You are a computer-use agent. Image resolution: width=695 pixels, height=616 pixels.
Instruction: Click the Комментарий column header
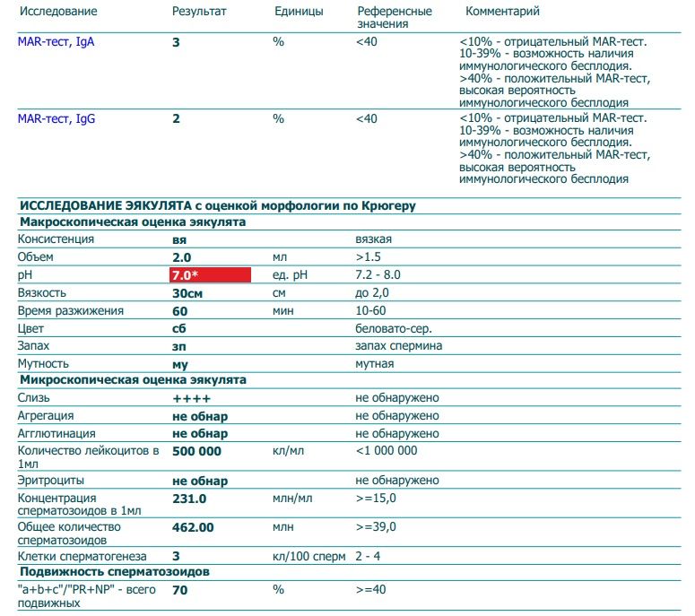(502, 12)
